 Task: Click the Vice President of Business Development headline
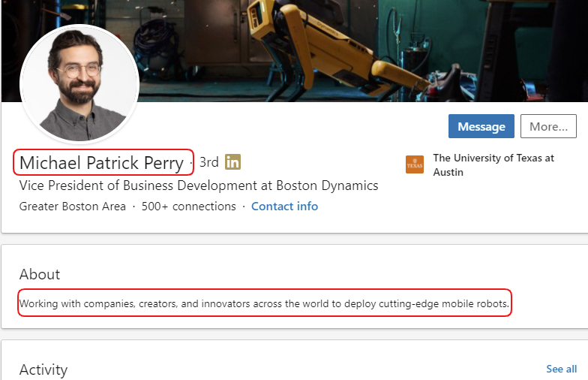[199, 185]
